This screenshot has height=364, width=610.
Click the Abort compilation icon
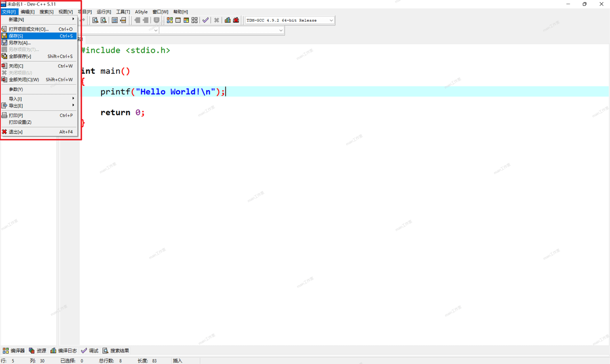click(216, 20)
